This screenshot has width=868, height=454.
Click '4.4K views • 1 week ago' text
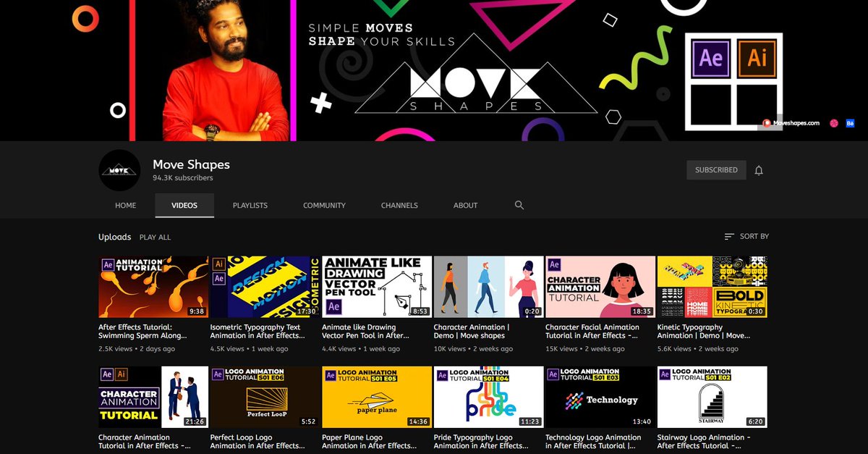360,349
